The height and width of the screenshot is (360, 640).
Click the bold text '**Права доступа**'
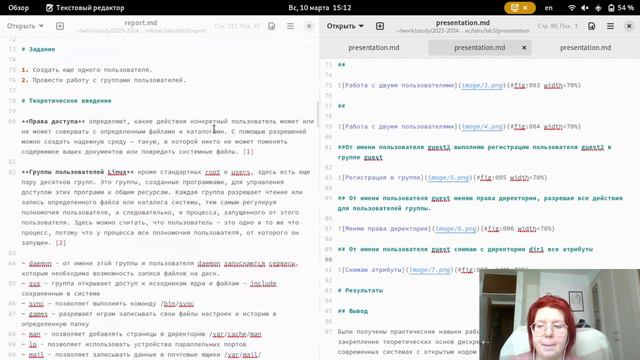coord(53,121)
